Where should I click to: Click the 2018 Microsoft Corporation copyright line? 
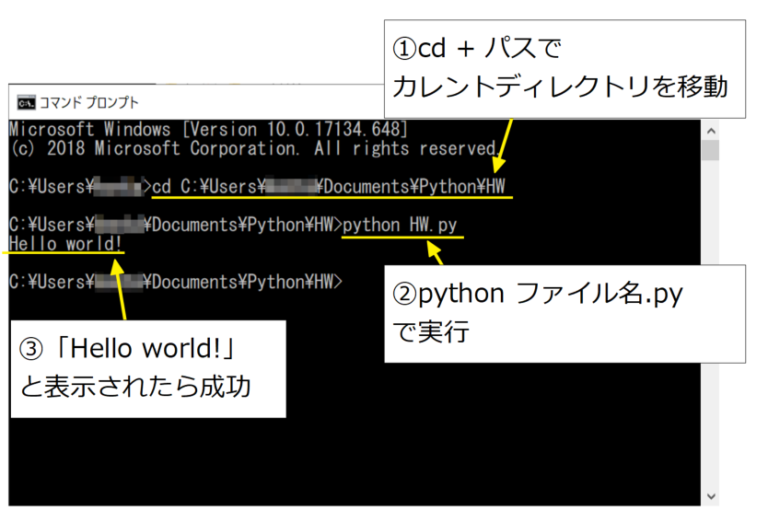click(250, 148)
